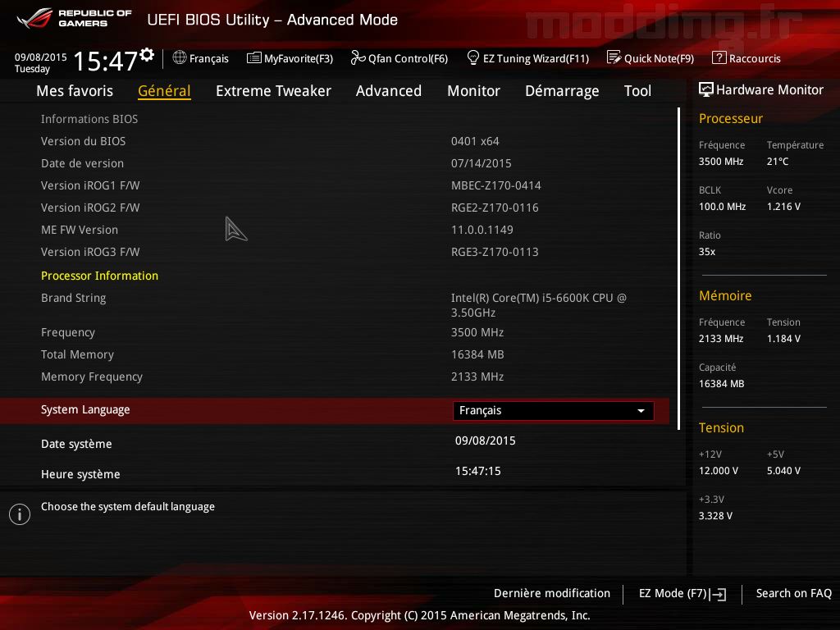840x630 pixels.
Task: Launch Qfan Control(F6)
Action: 399,58
